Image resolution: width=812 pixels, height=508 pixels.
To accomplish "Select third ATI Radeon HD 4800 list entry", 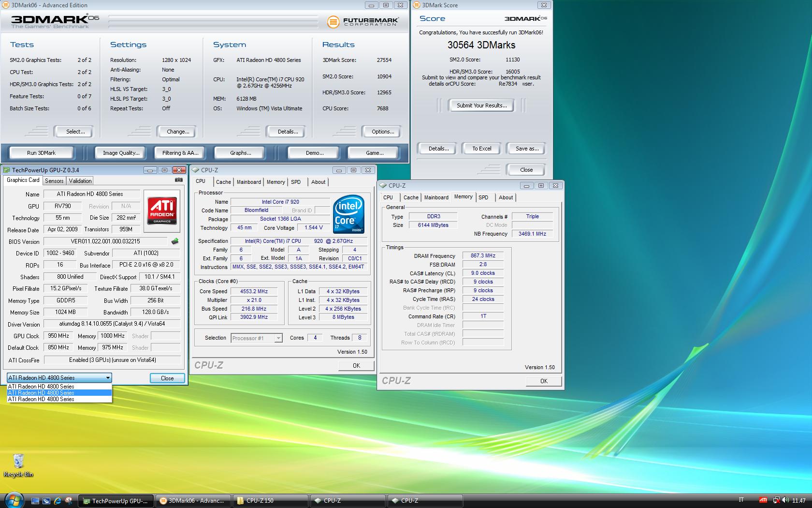I will click(x=59, y=399).
